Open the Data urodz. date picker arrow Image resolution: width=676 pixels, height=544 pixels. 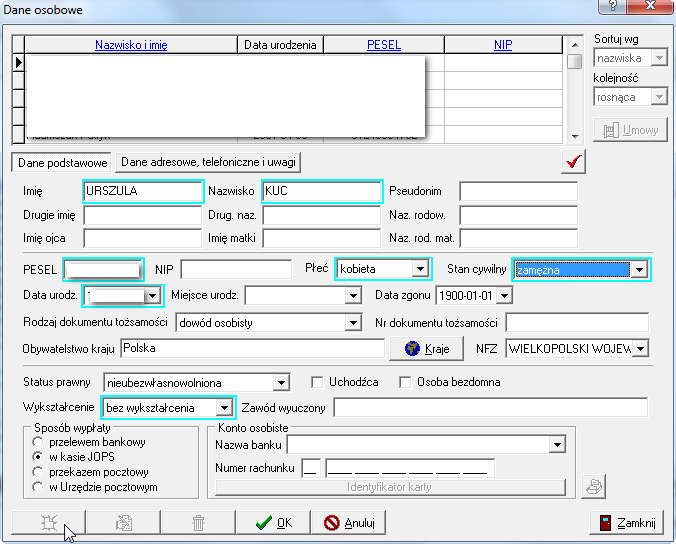[152, 296]
